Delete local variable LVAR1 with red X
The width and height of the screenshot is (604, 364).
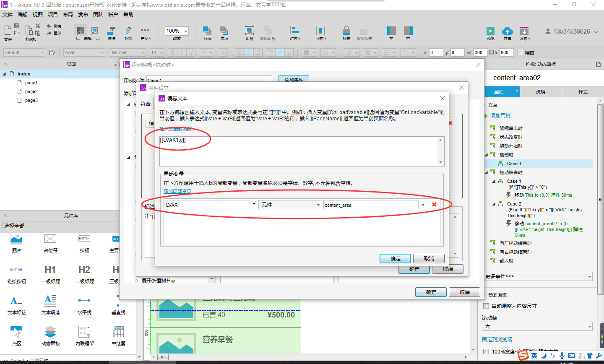[x=434, y=205]
